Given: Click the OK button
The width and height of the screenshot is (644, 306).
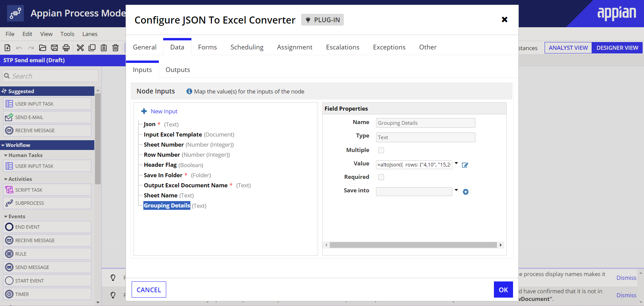Looking at the screenshot, I should point(503,290).
